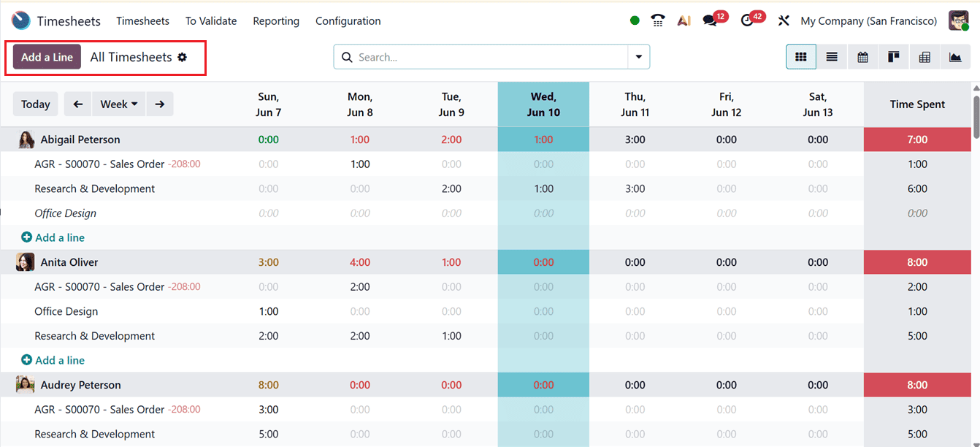
Task: Click the Timesheets app title
Action: coord(69,21)
